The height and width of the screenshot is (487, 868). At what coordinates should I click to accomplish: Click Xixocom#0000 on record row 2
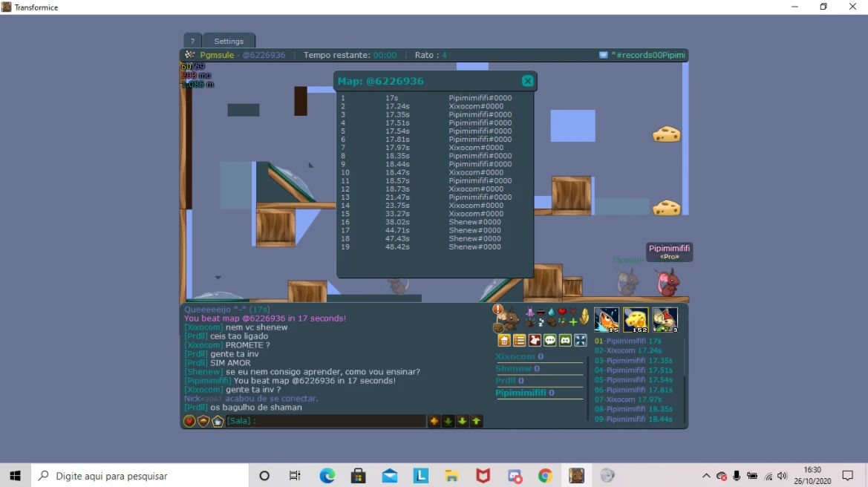(476, 106)
